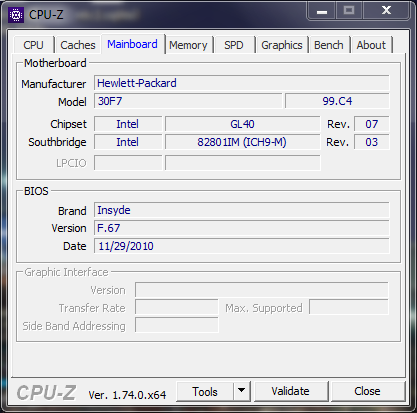Click the BIOS Date value 11/29/2010
Viewport: 417px width, 413px height.
pos(242,246)
